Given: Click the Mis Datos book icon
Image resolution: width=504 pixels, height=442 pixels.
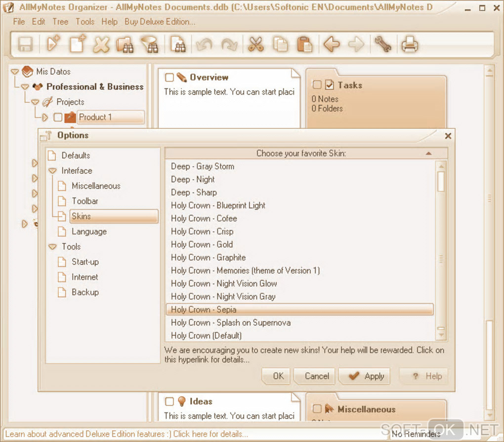Looking at the screenshot, I should [x=28, y=71].
